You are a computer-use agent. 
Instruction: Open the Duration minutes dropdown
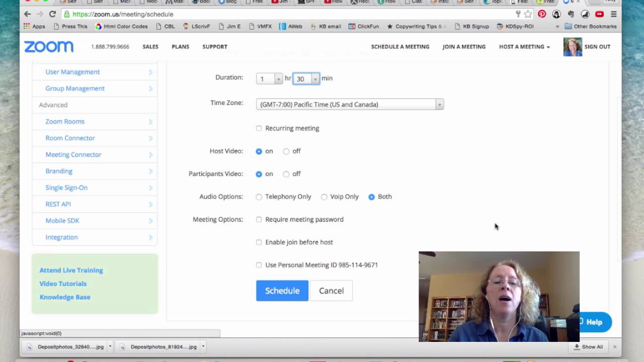pyautogui.click(x=306, y=78)
